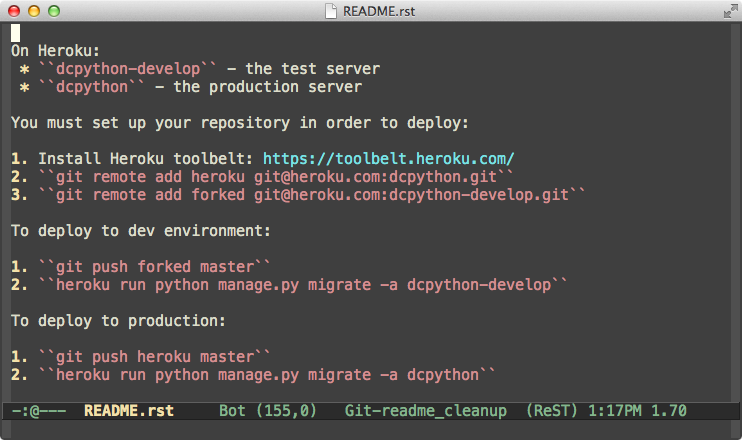Click the empty minibuffer echo area at bottom
The height and width of the screenshot is (440, 742).
(x=371, y=428)
